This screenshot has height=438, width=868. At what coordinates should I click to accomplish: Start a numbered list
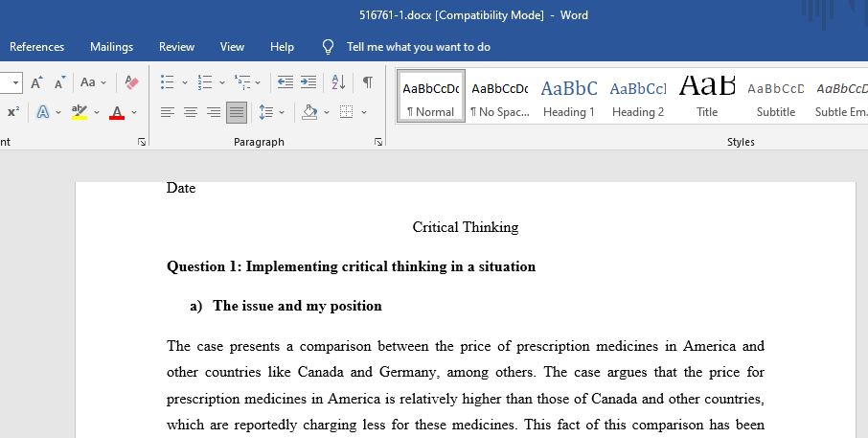(205, 82)
